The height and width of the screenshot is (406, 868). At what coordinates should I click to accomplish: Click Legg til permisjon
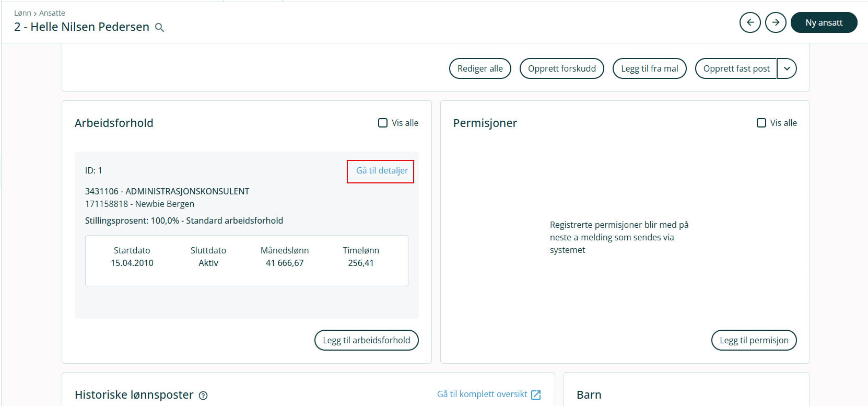pos(754,340)
